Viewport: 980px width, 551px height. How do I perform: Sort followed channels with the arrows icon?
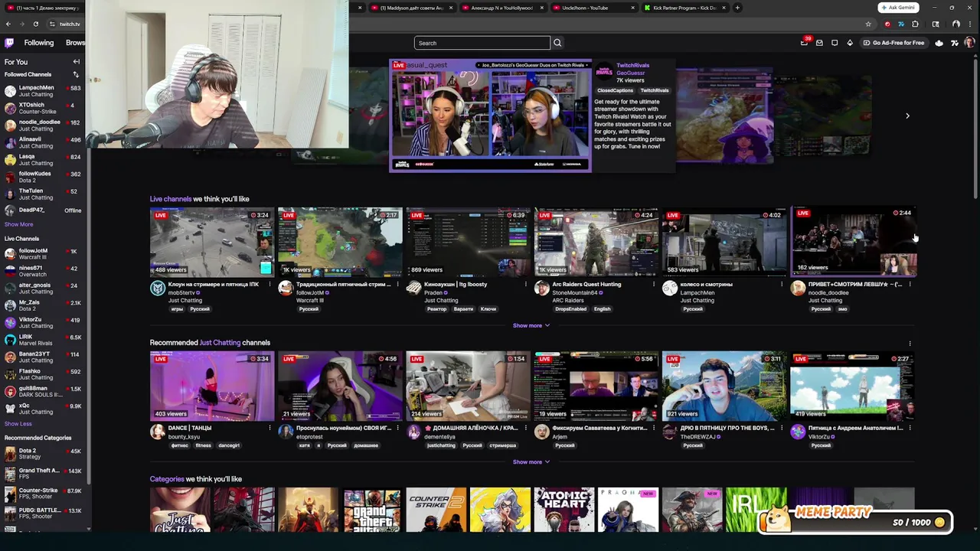(x=76, y=74)
